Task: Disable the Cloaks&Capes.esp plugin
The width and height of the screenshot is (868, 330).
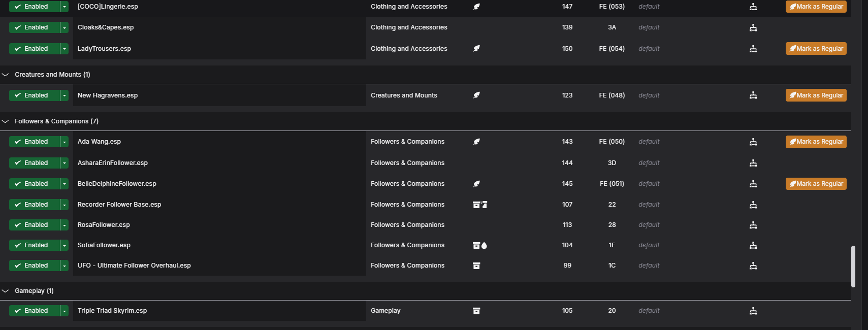Action: click(35, 27)
